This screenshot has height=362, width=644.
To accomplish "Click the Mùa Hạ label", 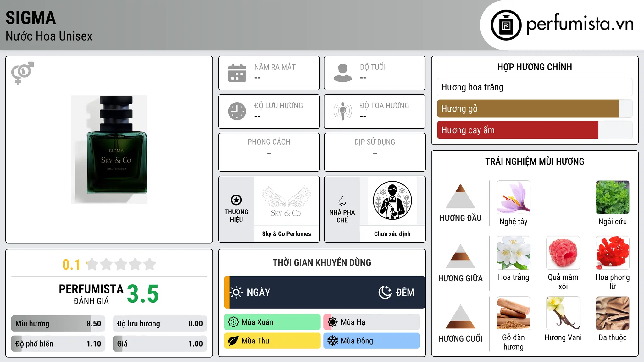I will click(x=353, y=322).
